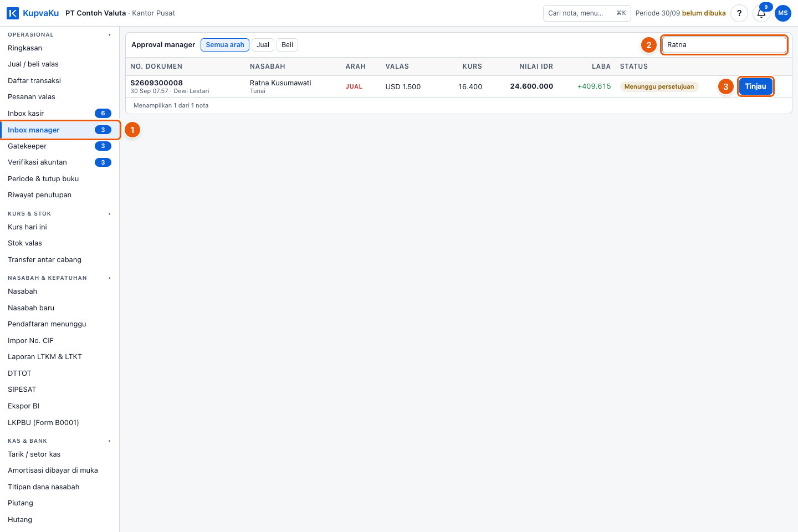Image resolution: width=798 pixels, height=532 pixels.
Task: Open the DTTOT page
Action: click(x=60, y=374)
